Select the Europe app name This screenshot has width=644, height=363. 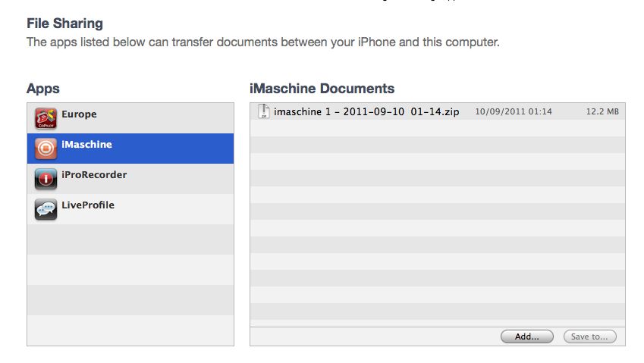[x=80, y=114]
